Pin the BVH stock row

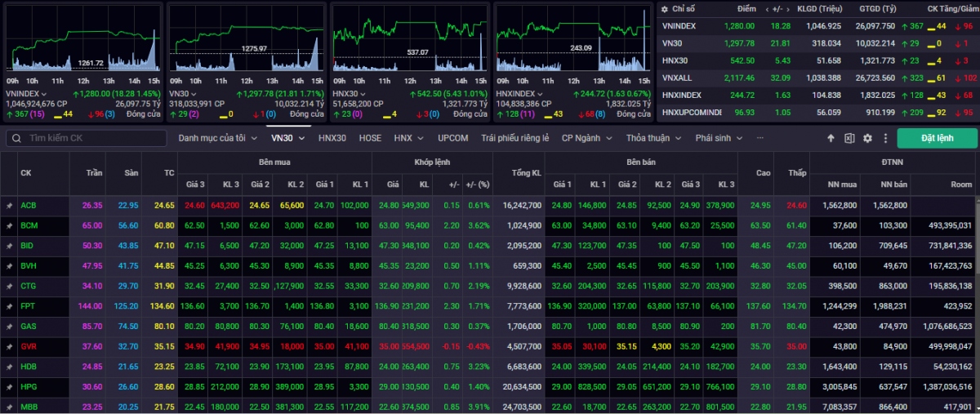[10, 265]
